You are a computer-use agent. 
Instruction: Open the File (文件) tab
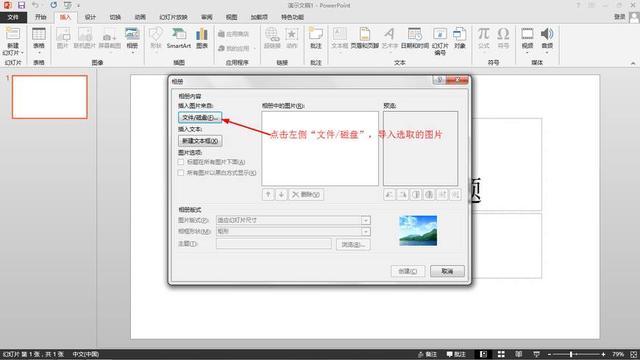[x=13, y=17]
